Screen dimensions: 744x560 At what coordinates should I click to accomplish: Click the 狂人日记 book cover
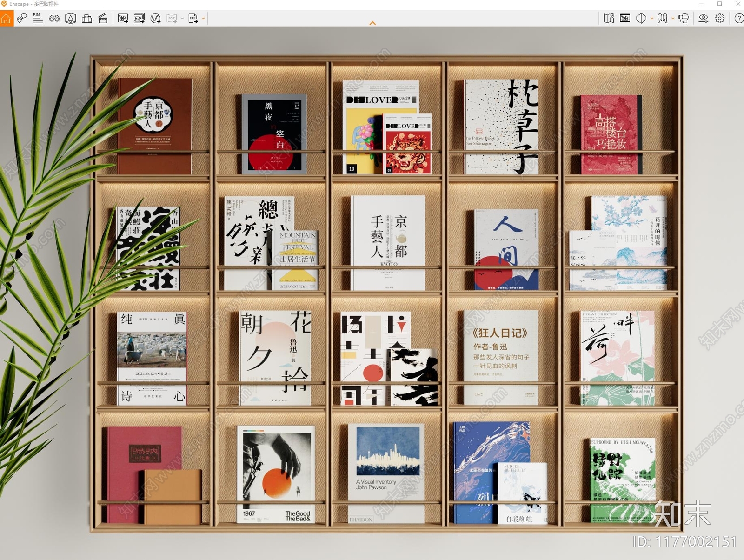[x=501, y=357]
